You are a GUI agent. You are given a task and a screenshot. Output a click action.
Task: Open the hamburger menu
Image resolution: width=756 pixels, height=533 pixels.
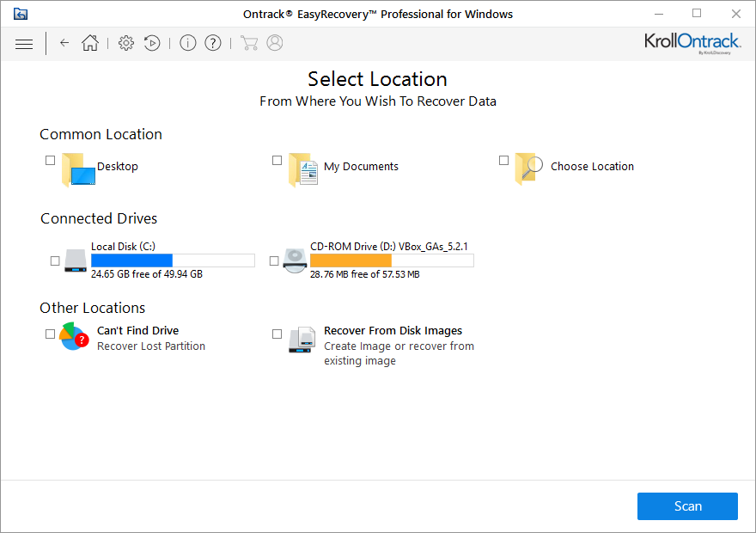24,43
